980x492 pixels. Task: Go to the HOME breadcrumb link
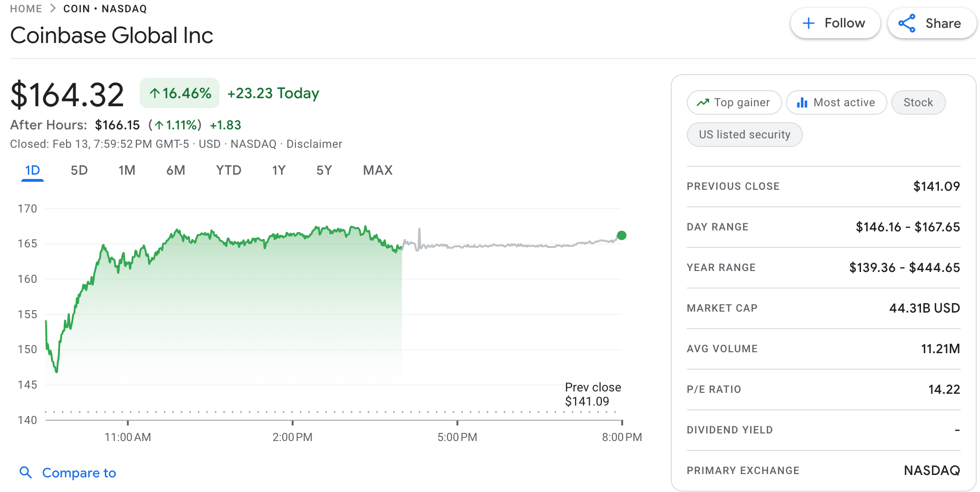(26, 9)
